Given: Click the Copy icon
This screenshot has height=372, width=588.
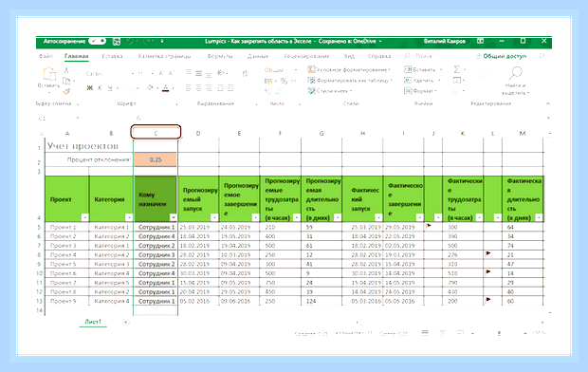Looking at the screenshot, I should point(66,81).
